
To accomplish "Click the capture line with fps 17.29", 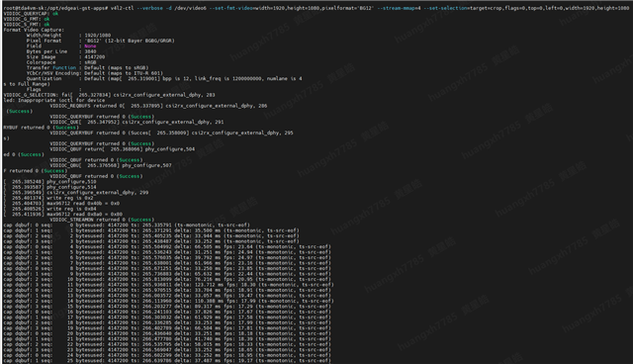I will (167, 307).
